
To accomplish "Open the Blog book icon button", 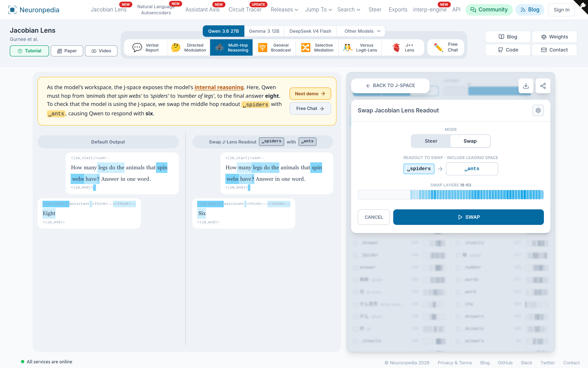I will tap(508, 37).
